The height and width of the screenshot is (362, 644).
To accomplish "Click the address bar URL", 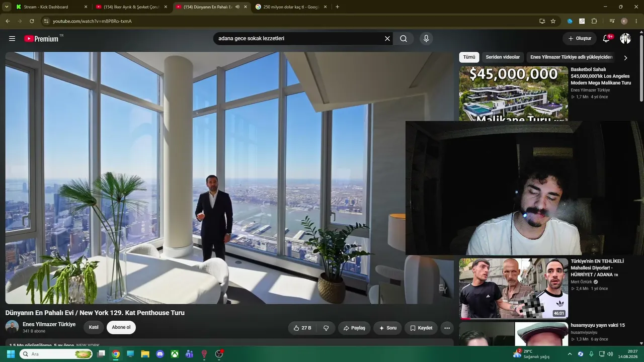I will click(92, 21).
